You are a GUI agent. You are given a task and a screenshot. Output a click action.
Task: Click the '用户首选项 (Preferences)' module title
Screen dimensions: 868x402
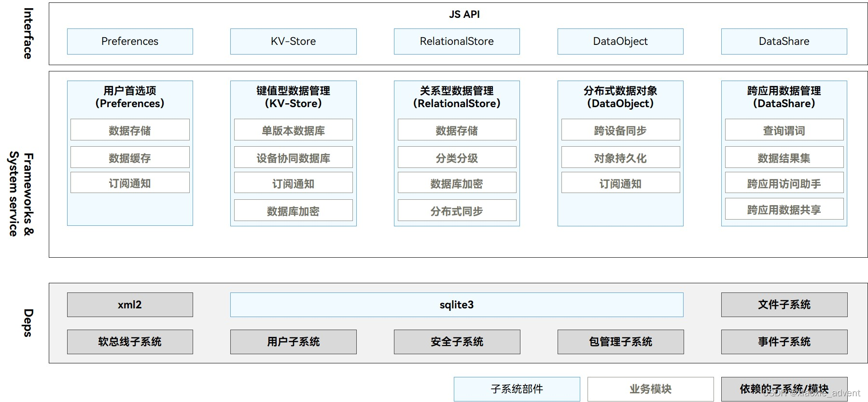pyautogui.click(x=130, y=97)
